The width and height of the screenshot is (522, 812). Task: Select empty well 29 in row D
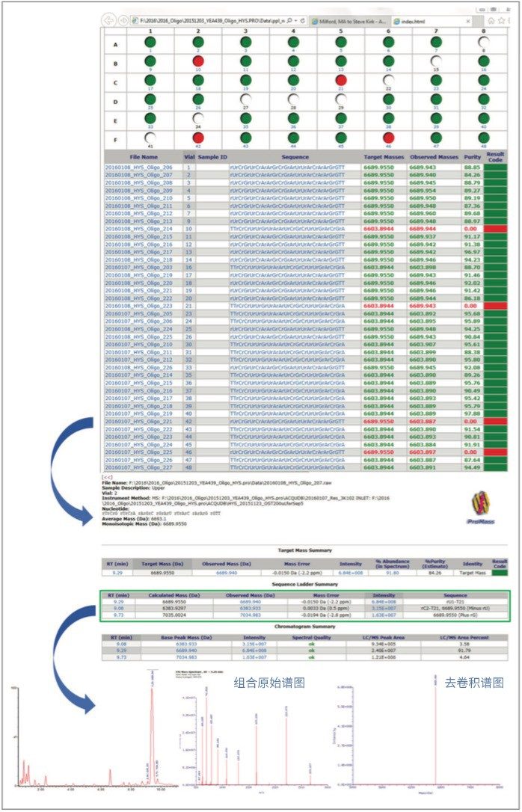pyautogui.click(x=341, y=99)
